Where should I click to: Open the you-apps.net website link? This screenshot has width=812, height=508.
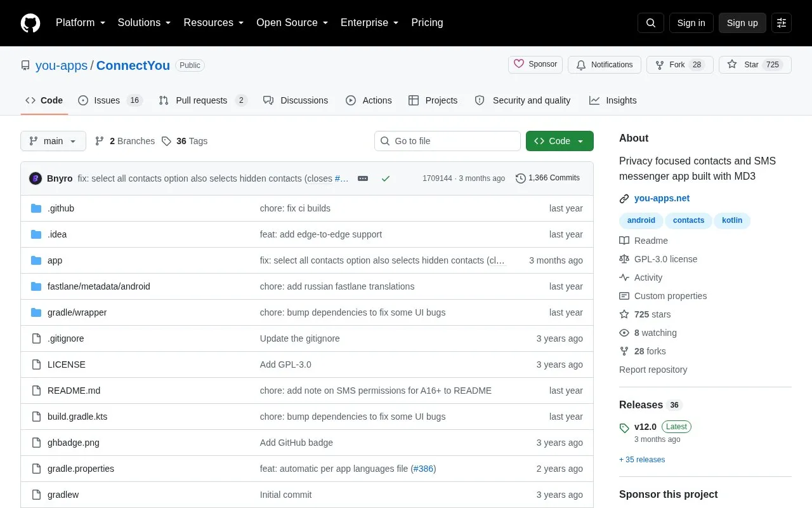coord(662,198)
